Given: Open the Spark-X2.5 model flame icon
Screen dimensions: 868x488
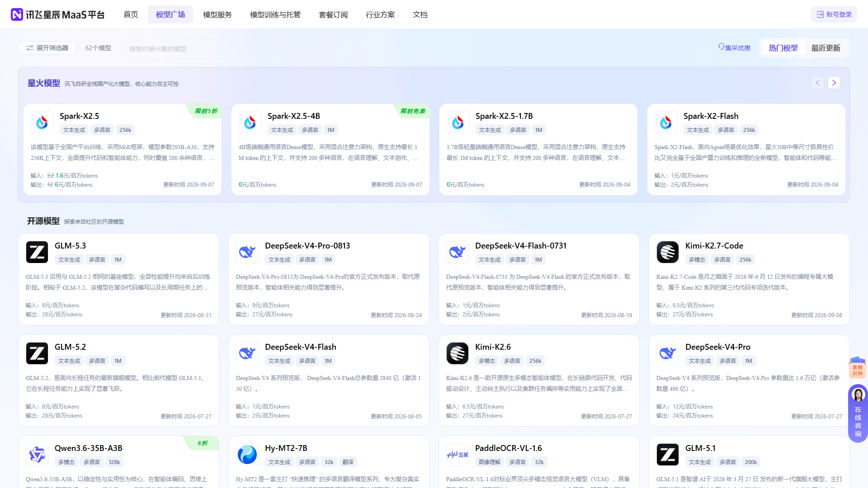Looking at the screenshot, I should tap(42, 122).
